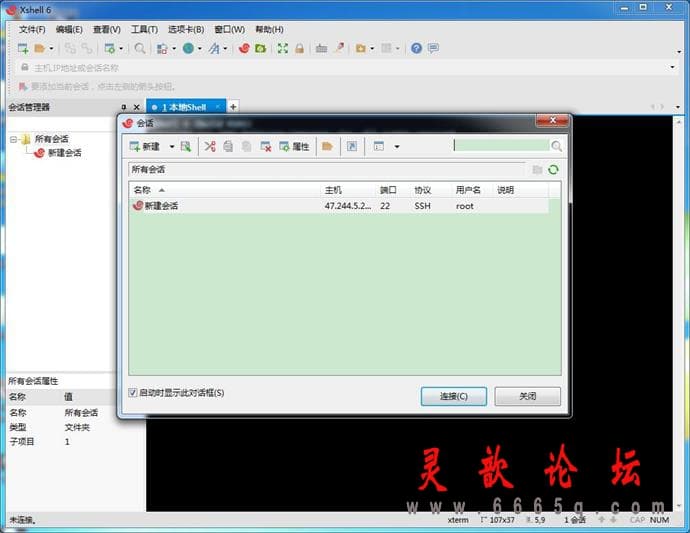The width and height of the screenshot is (690, 533).
Task: Collapse the 所有会话 tree node
Action: coord(13,140)
